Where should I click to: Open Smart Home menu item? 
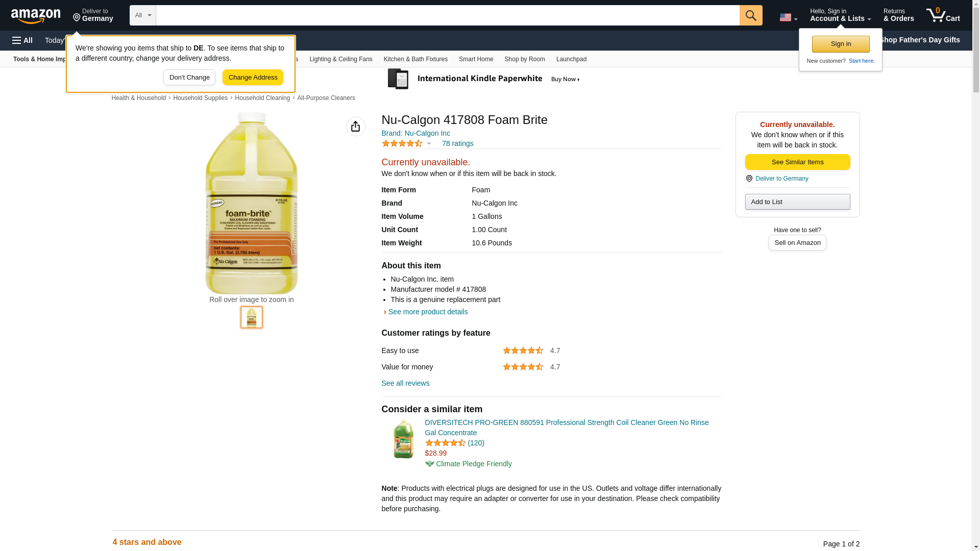(x=476, y=59)
